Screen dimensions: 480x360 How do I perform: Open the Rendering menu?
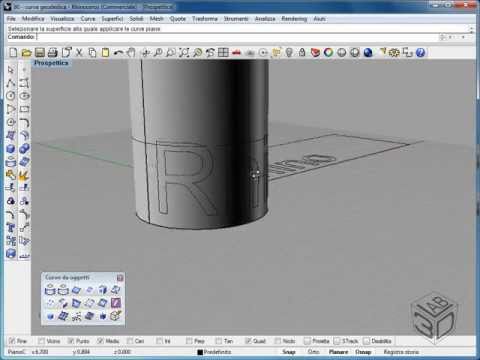click(294, 19)
